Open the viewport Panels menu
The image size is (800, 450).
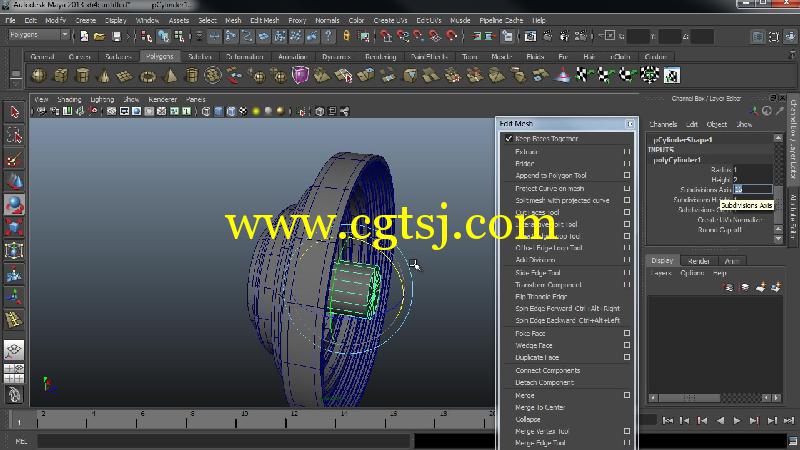point(195,99)
